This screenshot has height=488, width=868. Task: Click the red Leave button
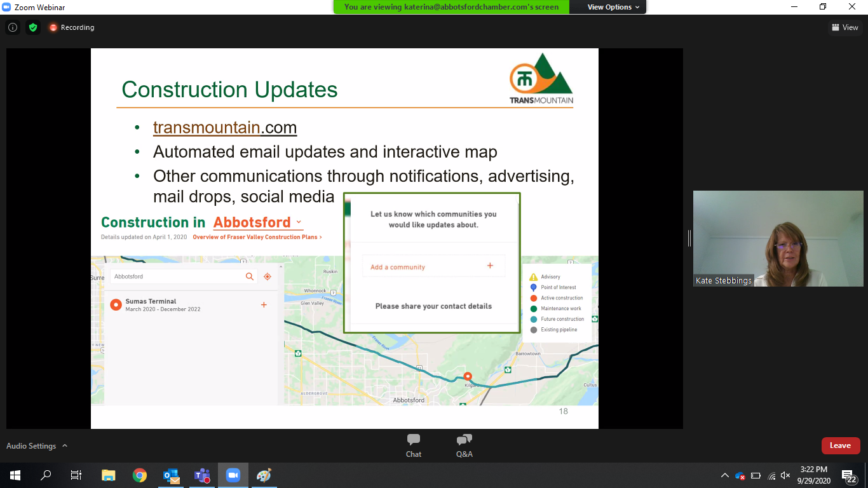[x=840, y=445]
